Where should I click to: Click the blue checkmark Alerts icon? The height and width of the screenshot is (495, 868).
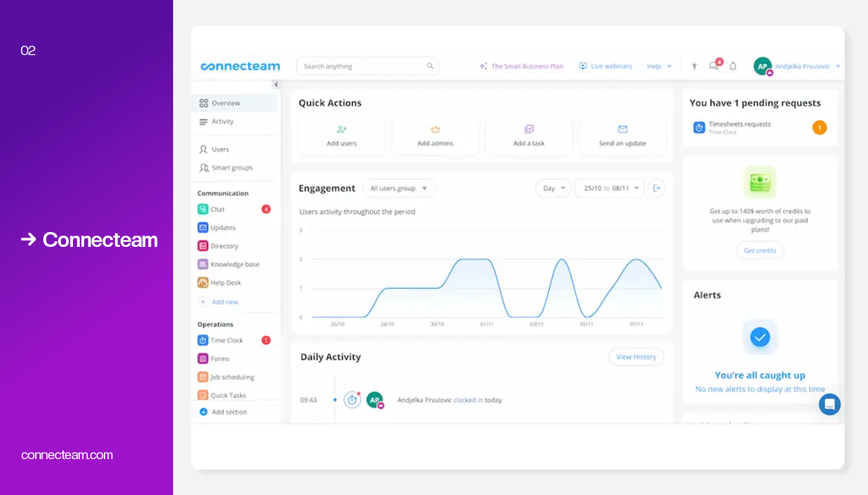(x=760, y=337)
